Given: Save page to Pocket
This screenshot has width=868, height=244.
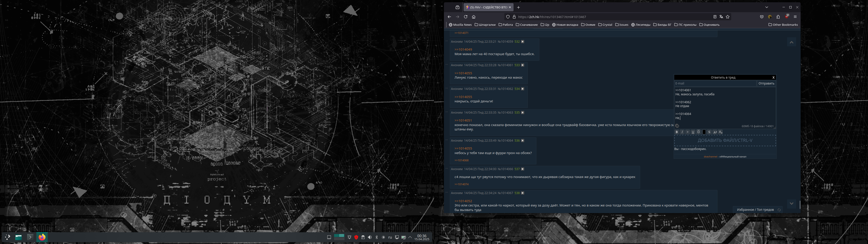Looking at the screenshot, I should coord(762,17).
